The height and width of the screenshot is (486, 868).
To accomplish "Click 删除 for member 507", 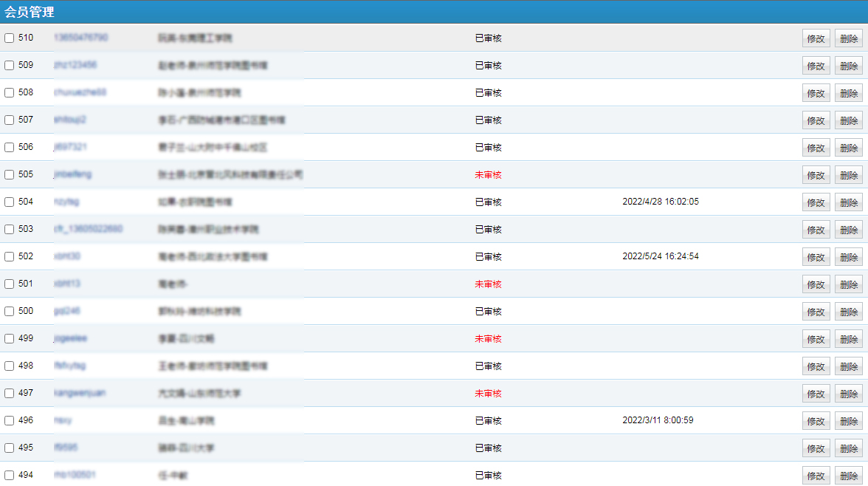I will 848,120.
